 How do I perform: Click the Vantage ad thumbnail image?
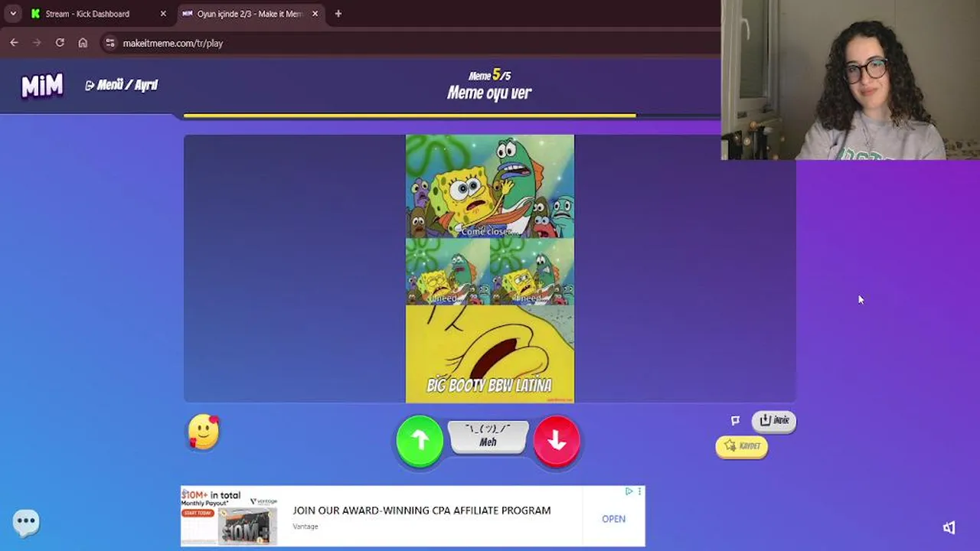coord(229,517)
